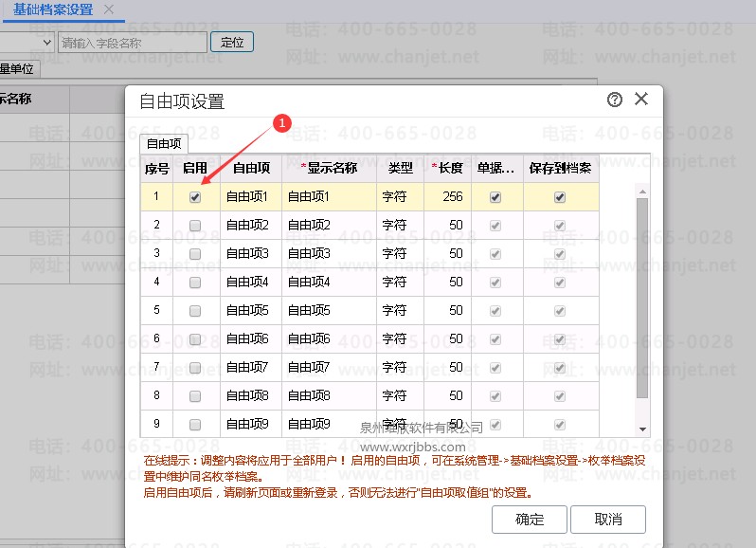The height and width of the screenshot is (548, 756).
Task: Click the 请输入字段名称 search field
Action: coord(133,43)
